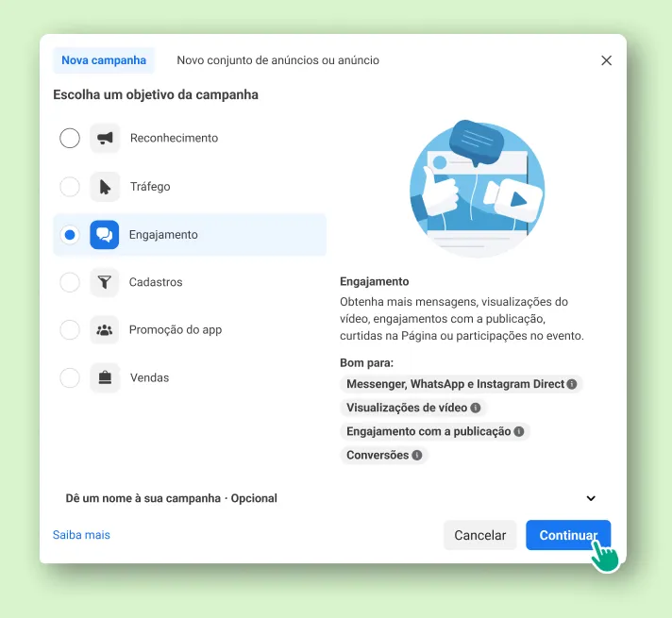
Task: Click the Visualizações de vídeo chip
Action: [x=413, y=408]
